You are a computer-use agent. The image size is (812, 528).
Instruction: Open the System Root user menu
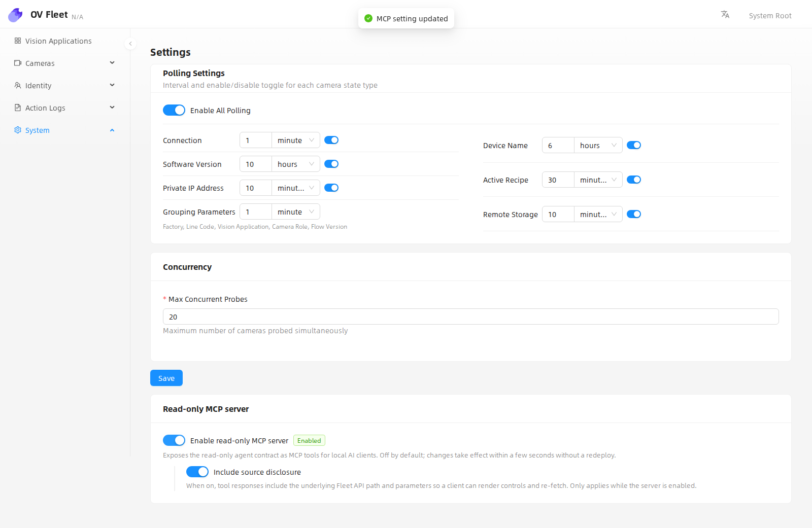pos(770,15)
